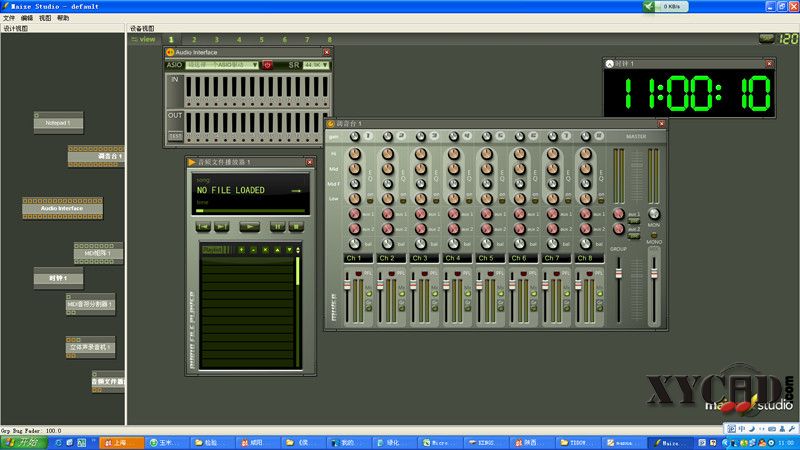Click the Ch 6 name field

(x=523, y=258)
